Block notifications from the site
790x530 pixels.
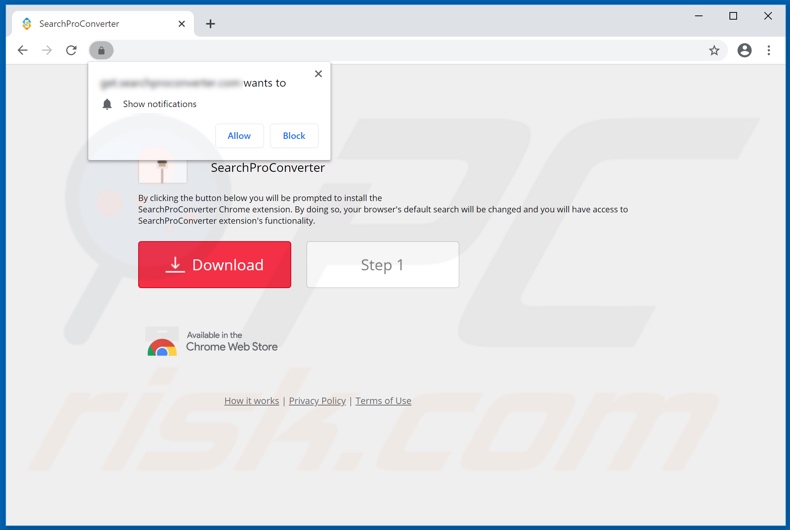pos(294,136)
